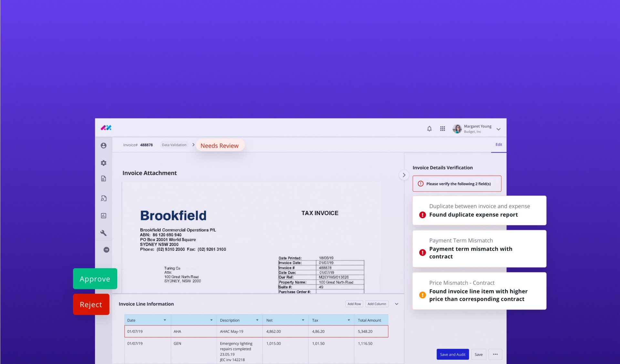Click the green Approve button
Image resolution: width=620 pixels, height=364 pixels.
point(95,279)
